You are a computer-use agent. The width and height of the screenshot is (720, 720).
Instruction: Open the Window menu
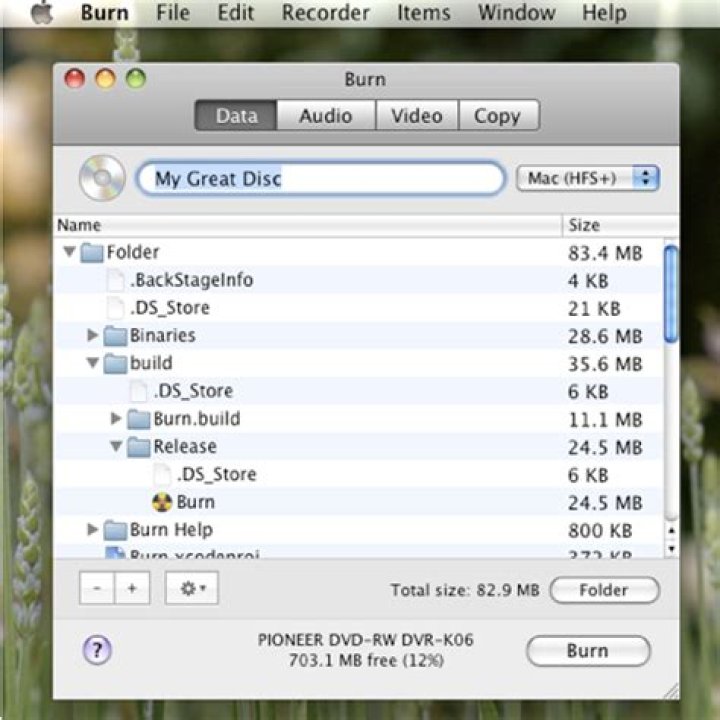tap(517, 12)
